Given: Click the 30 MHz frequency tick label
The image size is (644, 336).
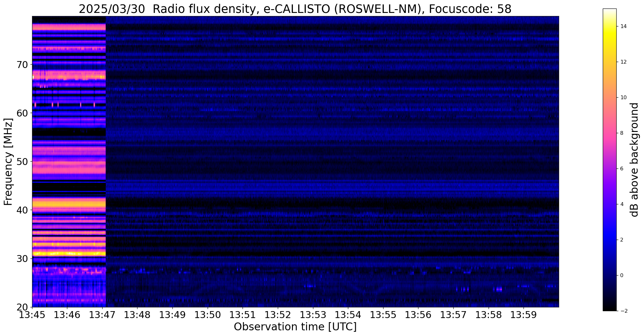Looking at the screenshot, I should (x=22, y=259).
